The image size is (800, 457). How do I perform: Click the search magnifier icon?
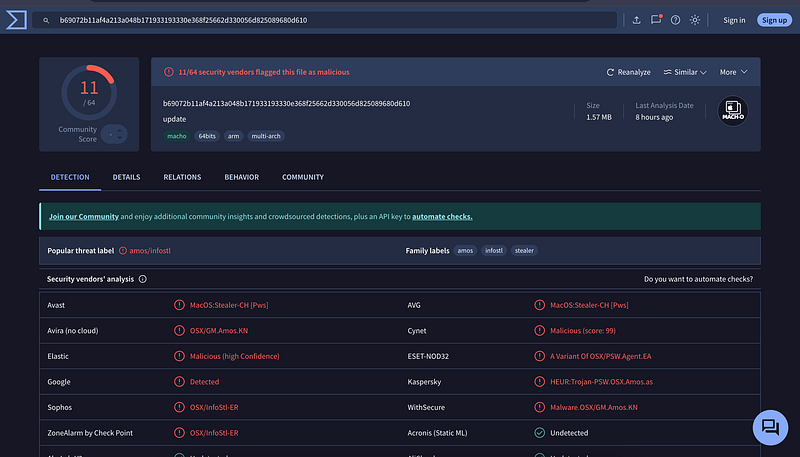[x=46, y=20]
